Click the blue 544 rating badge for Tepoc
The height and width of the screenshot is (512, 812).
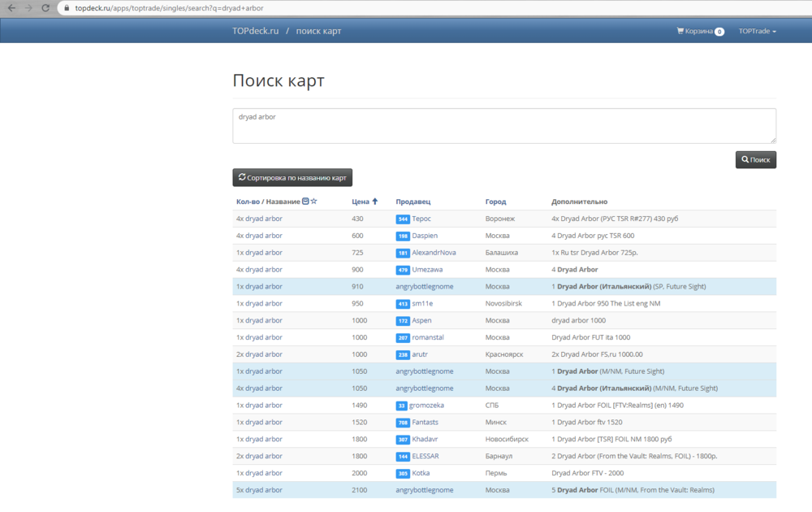[x=403, y=219]
